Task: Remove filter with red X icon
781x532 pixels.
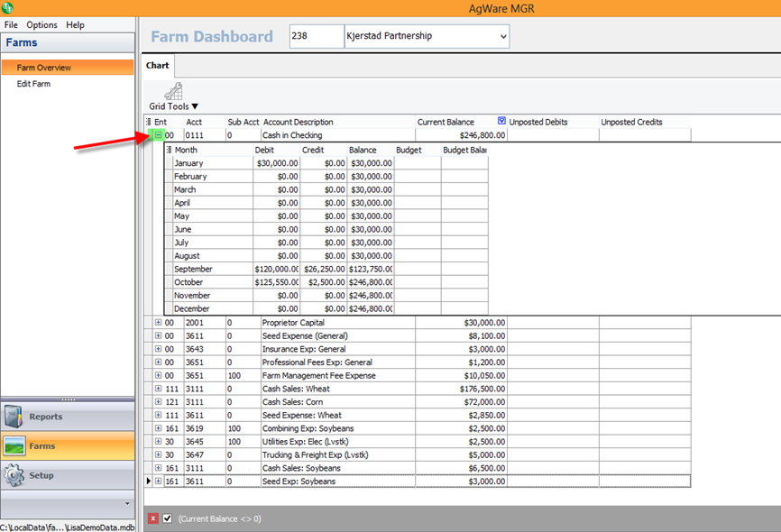Action: click(x=152, y=518)
